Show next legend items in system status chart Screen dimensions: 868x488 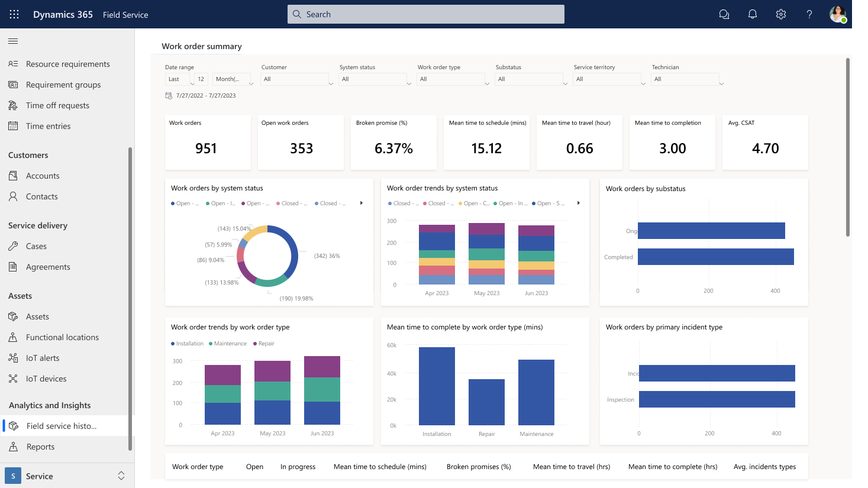pyautogui.click(x=361, y=203)
